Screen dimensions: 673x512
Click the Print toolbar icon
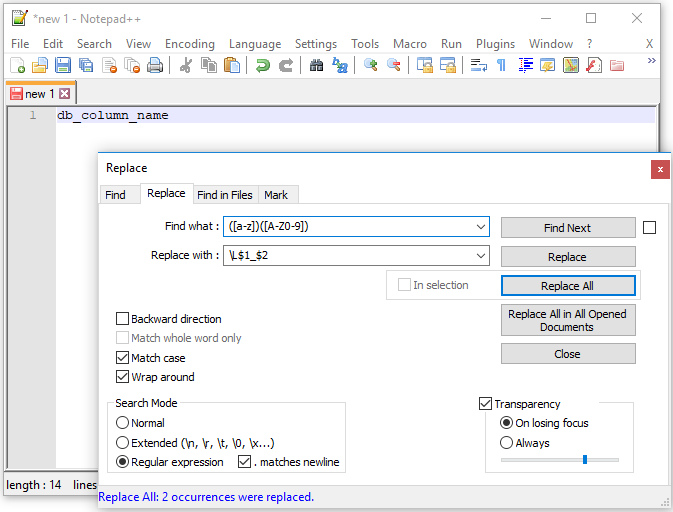[x=155, y=65]
